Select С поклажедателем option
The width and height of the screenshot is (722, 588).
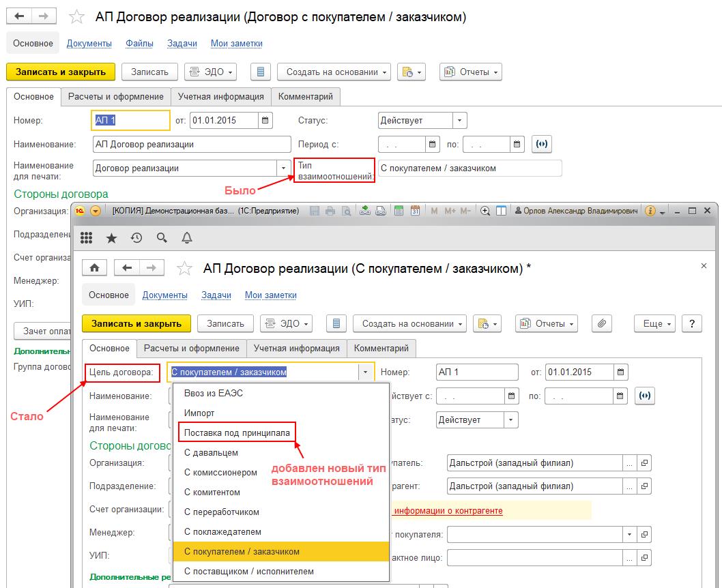(281, 531)
